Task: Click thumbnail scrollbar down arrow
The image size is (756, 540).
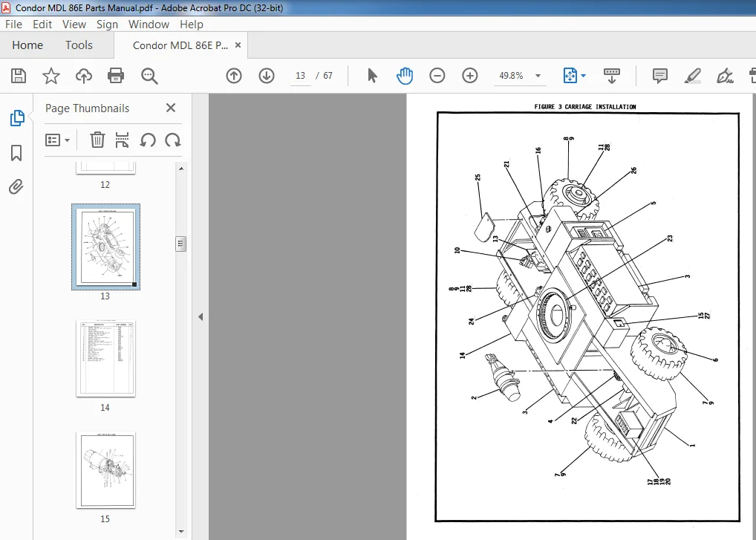Action: [181, 532]
